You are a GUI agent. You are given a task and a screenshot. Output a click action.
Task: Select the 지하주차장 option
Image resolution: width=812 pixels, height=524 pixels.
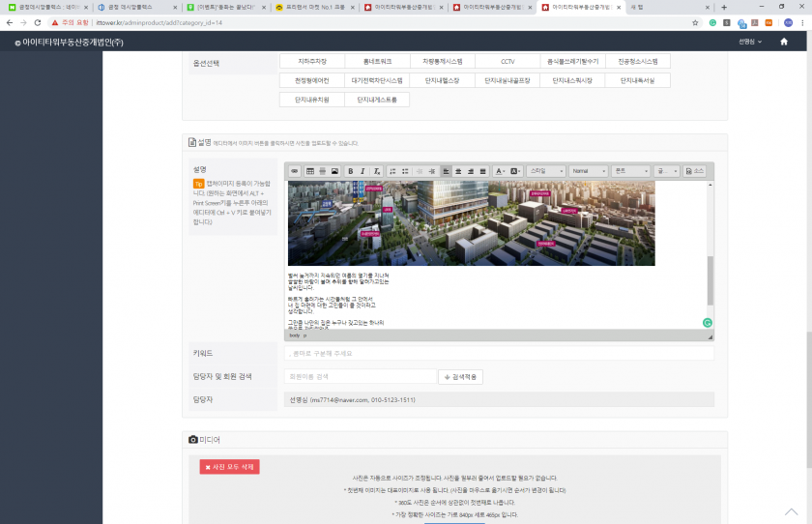(x=310, y=61)
